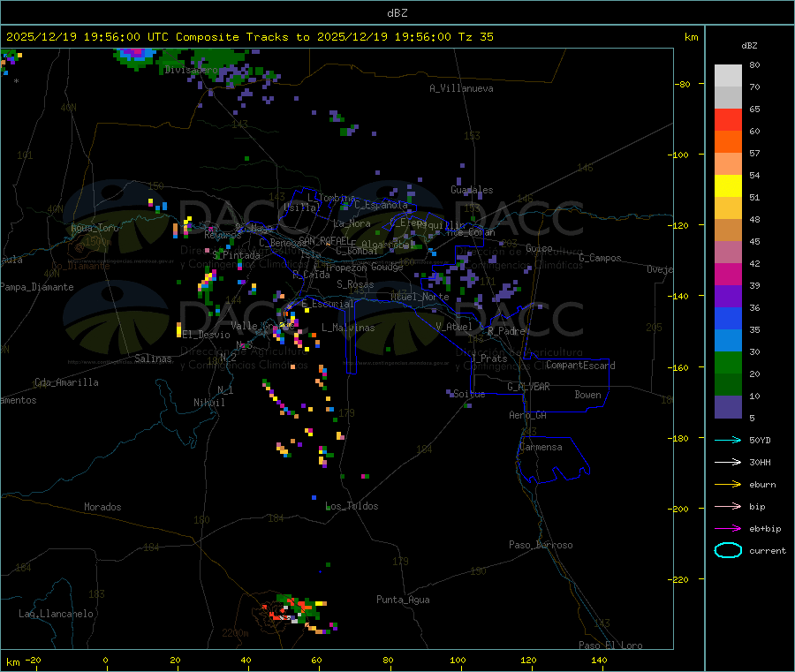Click the 80 dBZ light gray swatch
Screen dimensions: 795x672
coord(728,76)
